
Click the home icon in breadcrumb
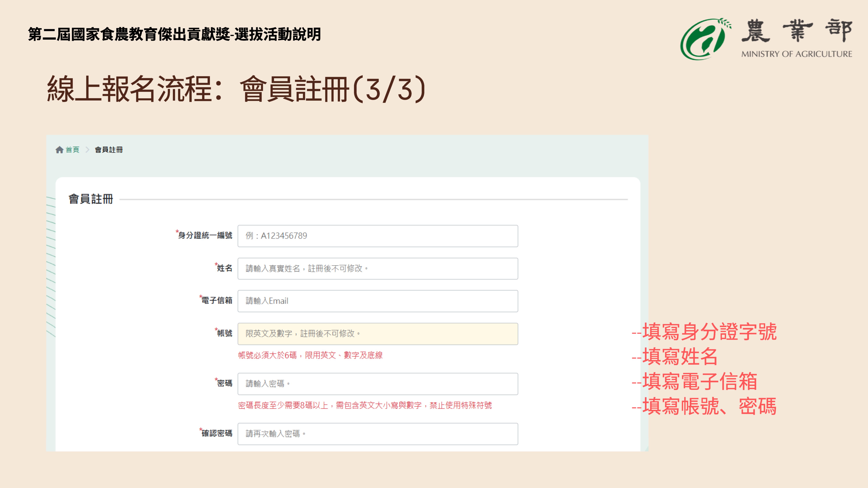tap(59, 150)
